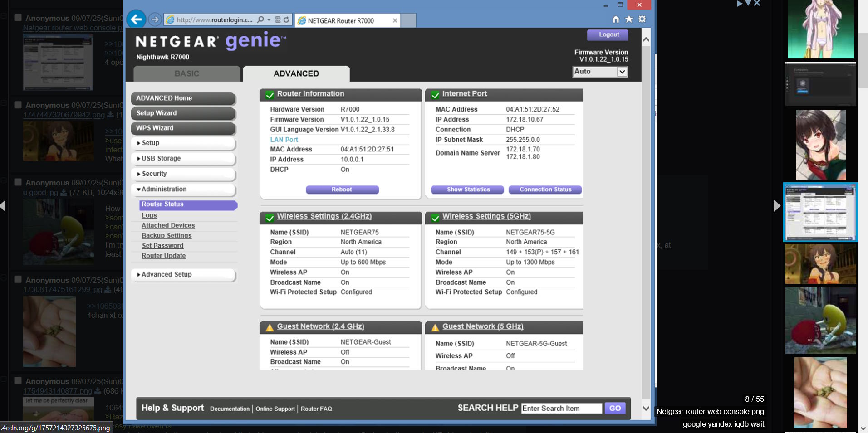
Task: Open the Attached Devices link
Action: (168, 225)
